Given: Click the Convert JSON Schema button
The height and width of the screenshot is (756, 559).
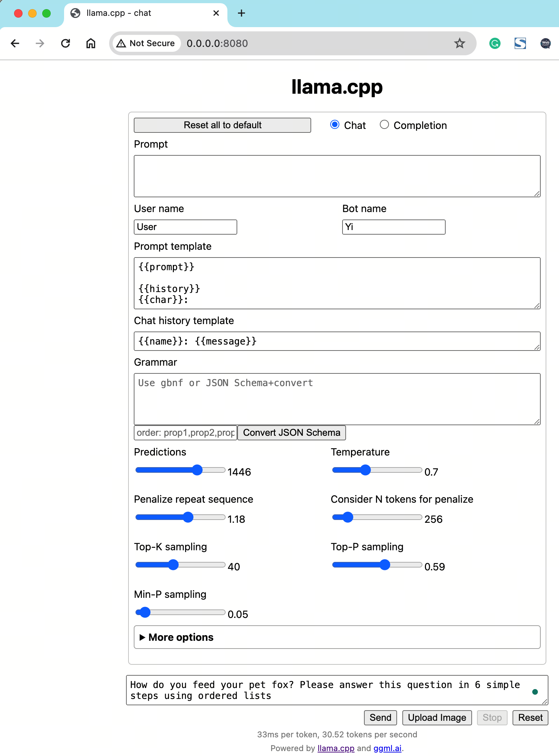Looking at the screenshot, I should click(291, 433).
